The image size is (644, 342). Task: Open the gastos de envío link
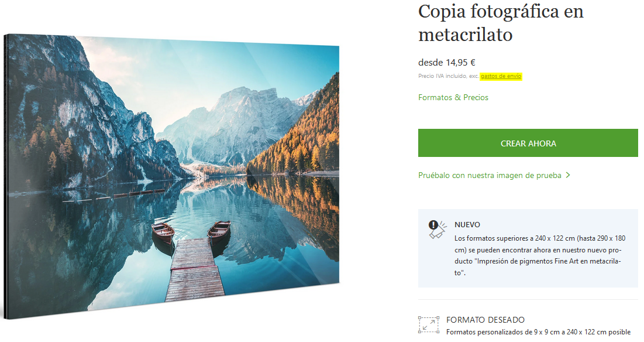click(501, 76)
